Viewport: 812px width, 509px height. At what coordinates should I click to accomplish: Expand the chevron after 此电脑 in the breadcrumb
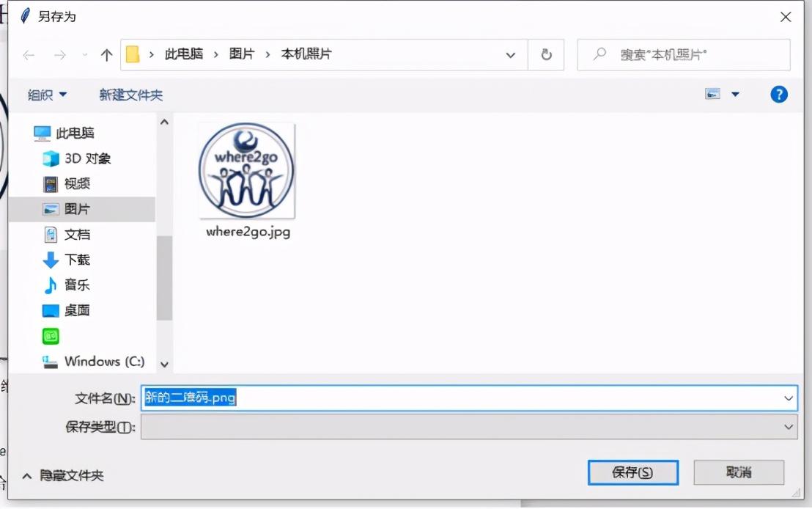click(x=216, y=54)
